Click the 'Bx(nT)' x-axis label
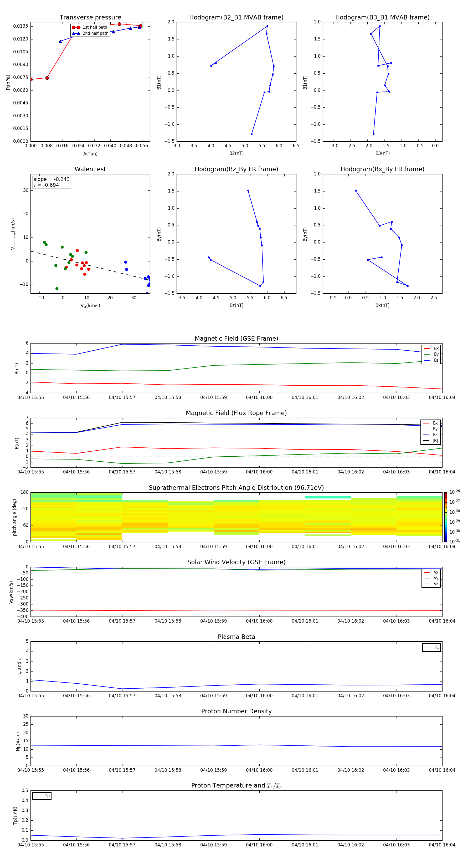This screenshot has width=473, height=868. [x=382, y=305]
